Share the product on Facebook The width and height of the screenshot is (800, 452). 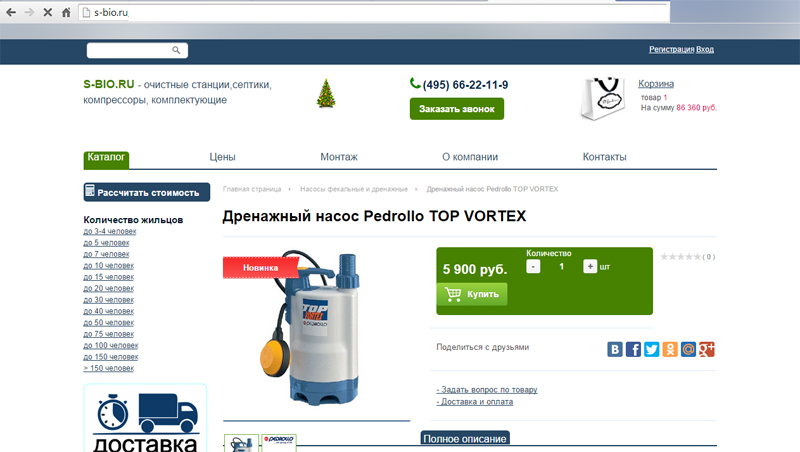[634, 349]
